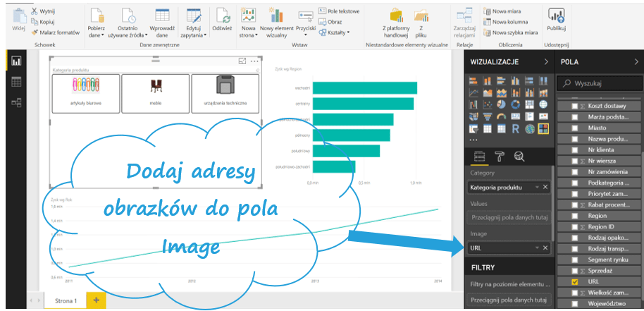Collapse the Wizualizacje pane with chevron
644x311 pixels.
tap(546, 62)
